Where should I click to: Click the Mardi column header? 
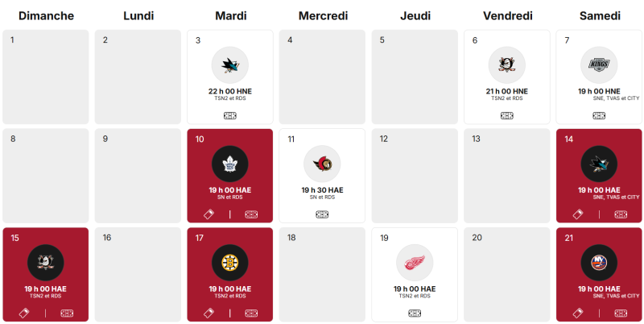tap(230, 16)
